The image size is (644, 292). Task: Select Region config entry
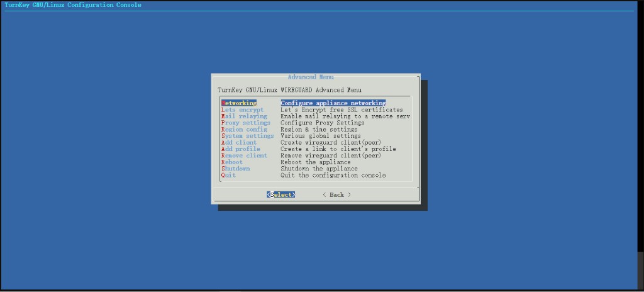click(x=244, y=130)
